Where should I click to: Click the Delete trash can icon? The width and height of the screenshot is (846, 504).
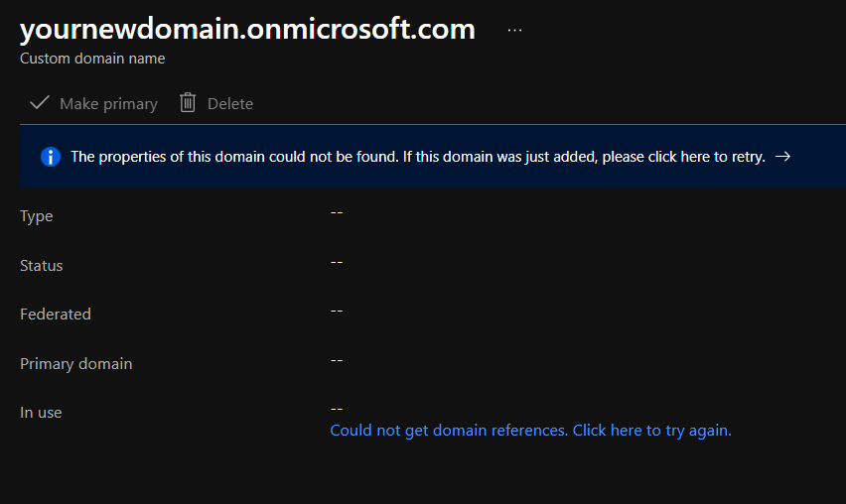(x=188, y=103)
